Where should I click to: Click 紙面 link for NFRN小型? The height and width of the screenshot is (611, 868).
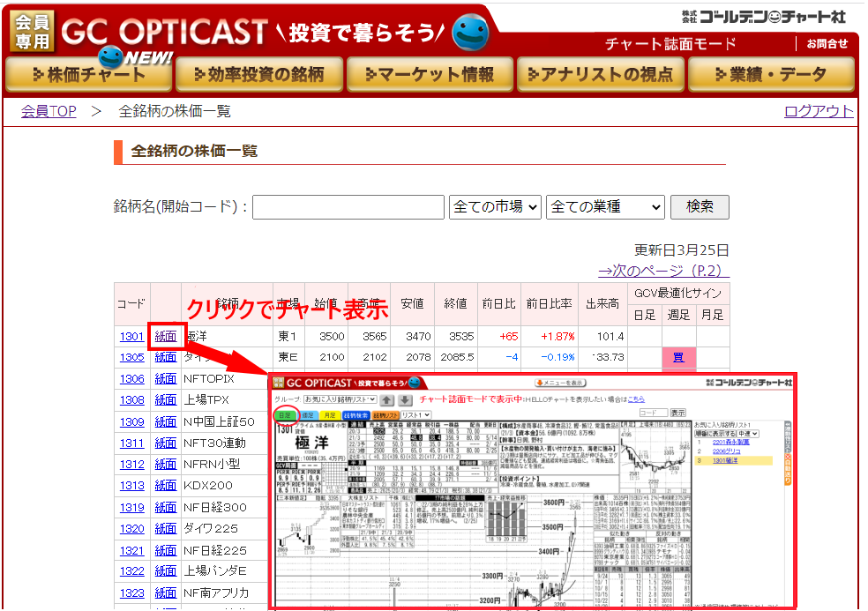[x=166, y=465]
